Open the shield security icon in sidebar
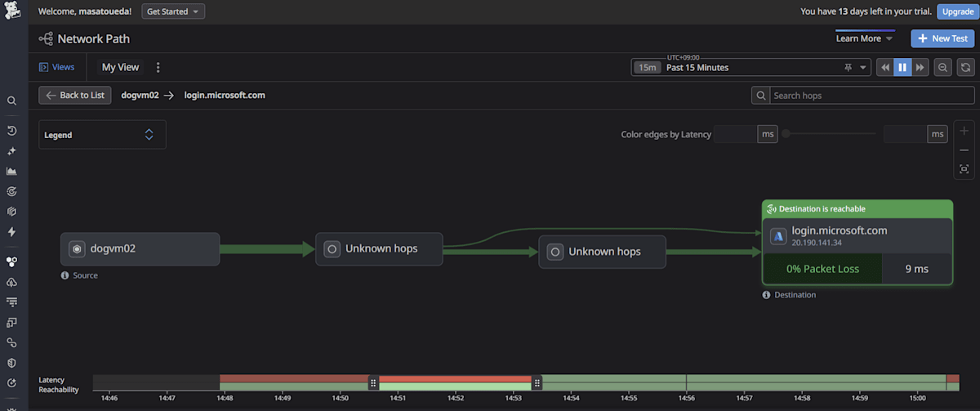 pos(12,363)
